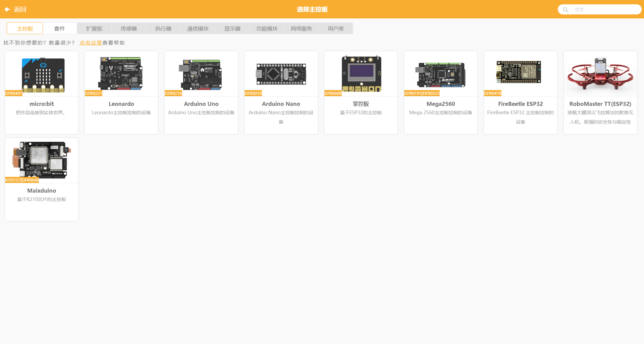Switch to the 传感器 tab
This screenshot has width=644, height=344.
point(129,28)
